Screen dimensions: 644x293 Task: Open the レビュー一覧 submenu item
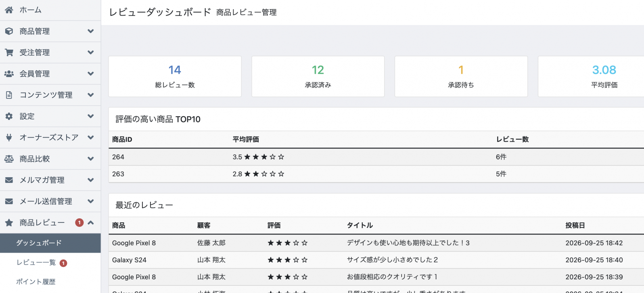pos(50,263)
